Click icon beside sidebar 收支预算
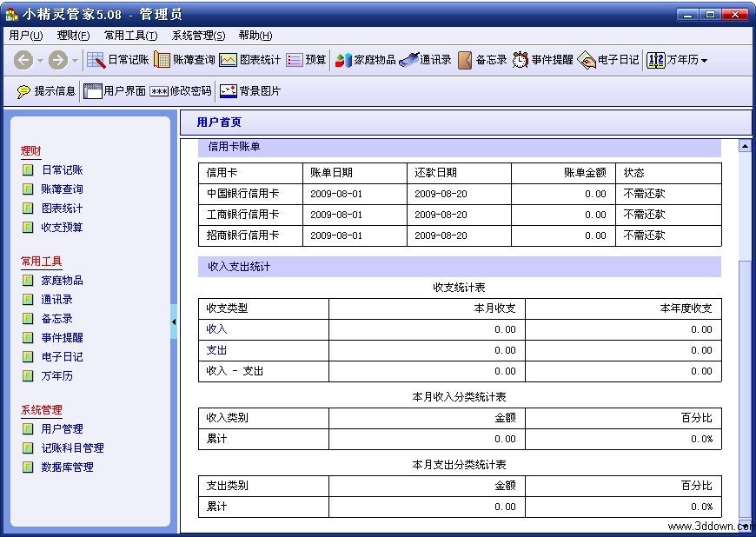 (28, 227)
